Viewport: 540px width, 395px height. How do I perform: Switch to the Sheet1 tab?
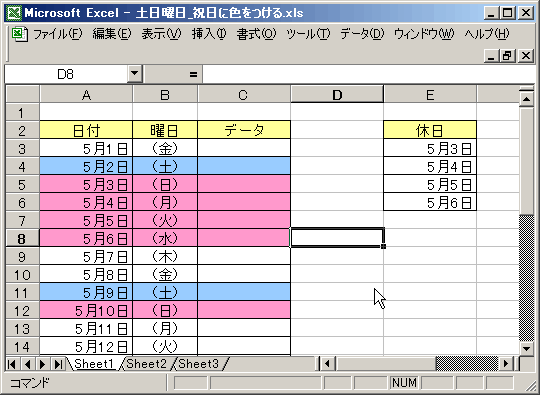[94, 364]
